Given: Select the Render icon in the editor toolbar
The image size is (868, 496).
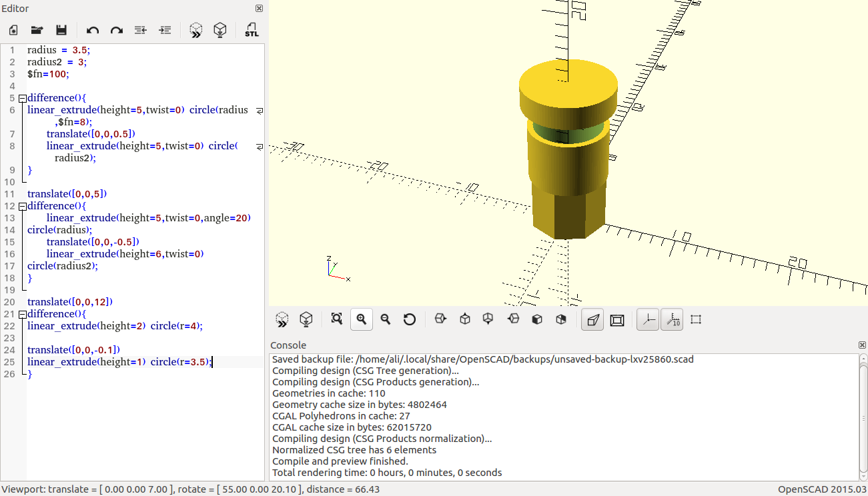Looking at the screenshot, I should 220,29.
